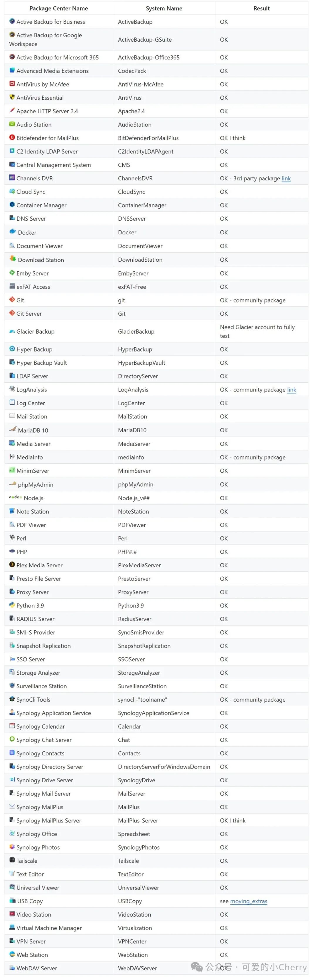Click the Node.js logo icon

16,497
